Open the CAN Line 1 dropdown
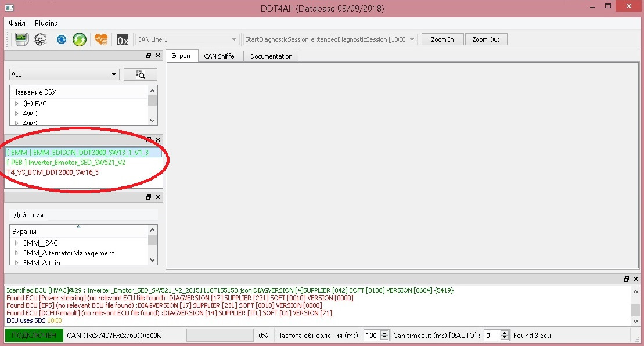 pos(187,39)
